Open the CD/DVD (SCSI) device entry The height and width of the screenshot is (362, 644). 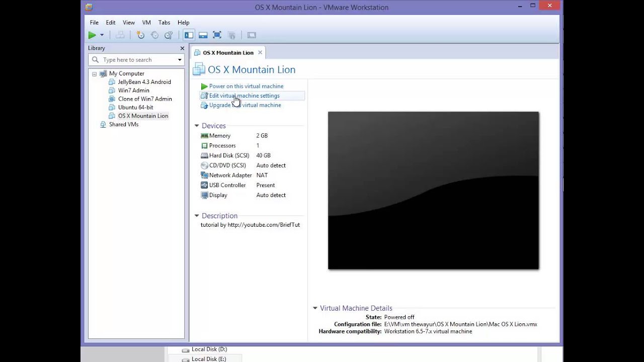pyautogui.click(x=227, y=165)
